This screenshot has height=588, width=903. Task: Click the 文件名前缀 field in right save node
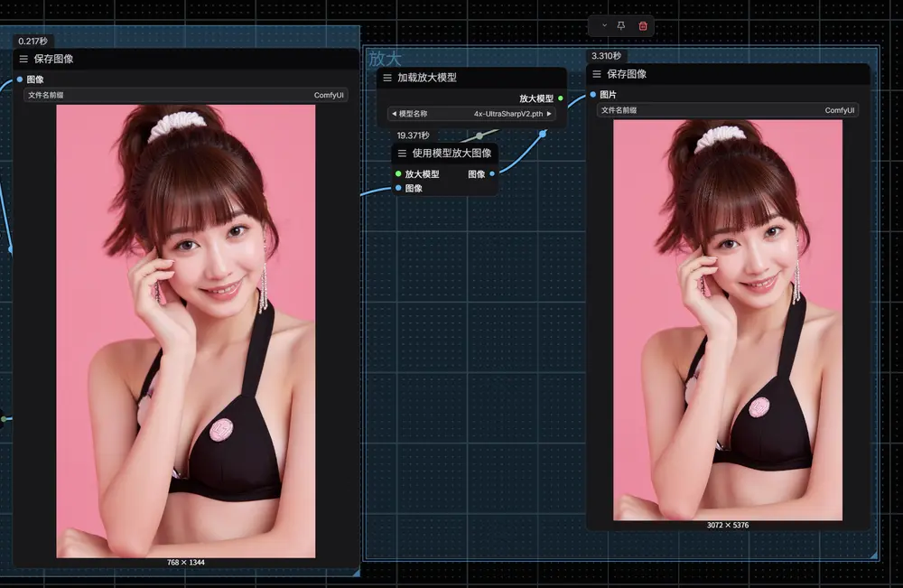click(727, 110)
